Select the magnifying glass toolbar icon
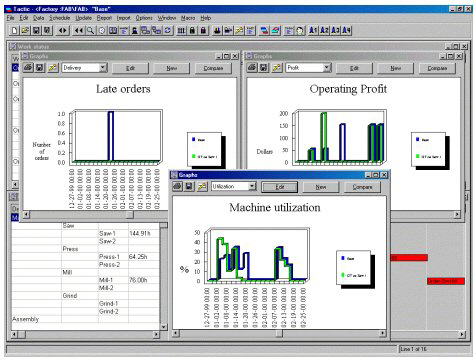The height and width of the screenshot is (361, 476). (x=90, y=31)
